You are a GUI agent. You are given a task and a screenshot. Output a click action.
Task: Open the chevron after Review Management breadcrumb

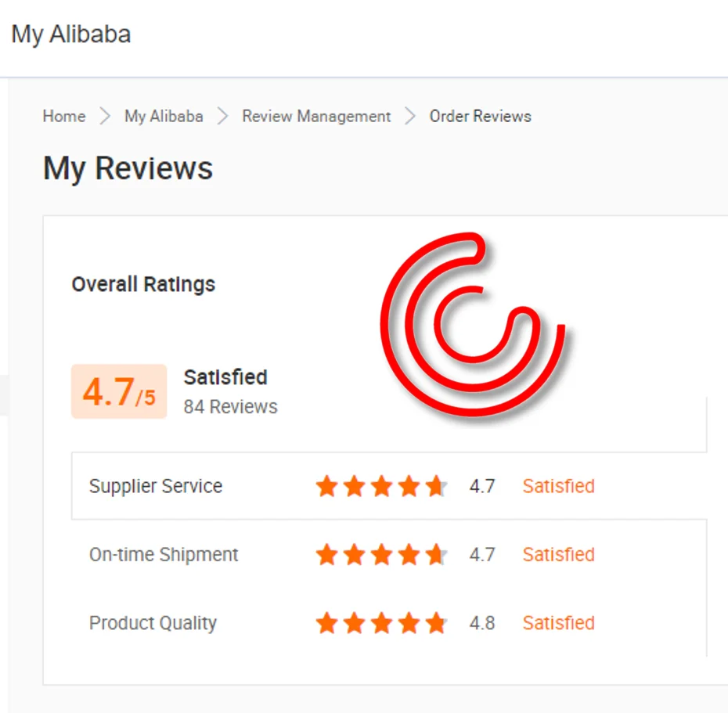coord(409,116)
